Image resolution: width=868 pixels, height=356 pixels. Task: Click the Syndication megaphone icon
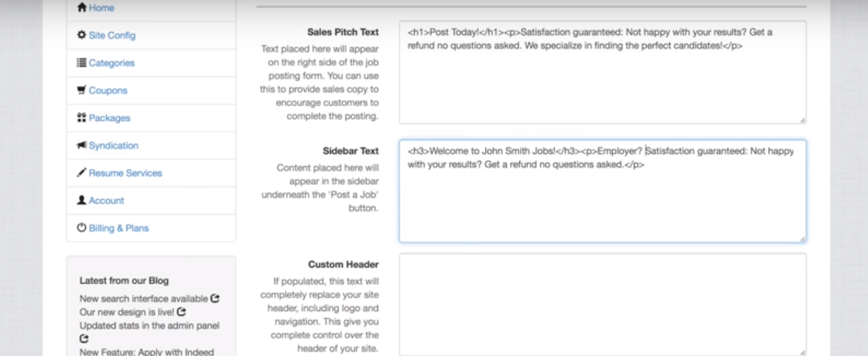click(82, 145)
